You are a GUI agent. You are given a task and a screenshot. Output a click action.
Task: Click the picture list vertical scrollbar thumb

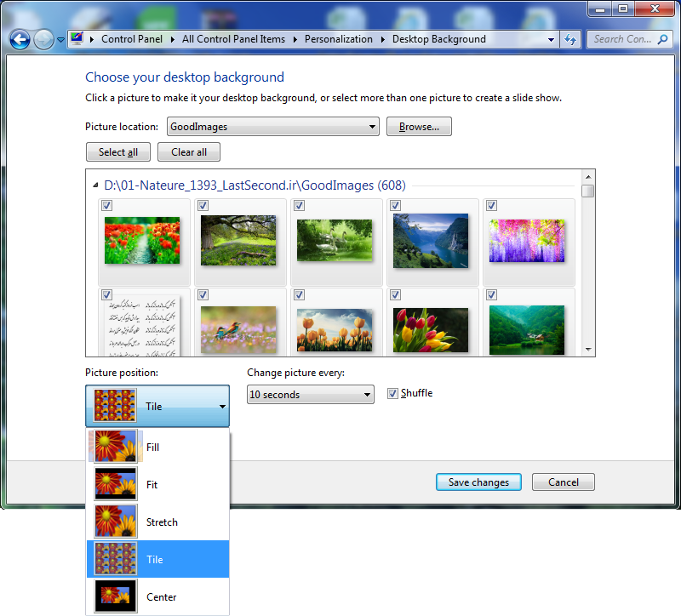tap(587, 191)
